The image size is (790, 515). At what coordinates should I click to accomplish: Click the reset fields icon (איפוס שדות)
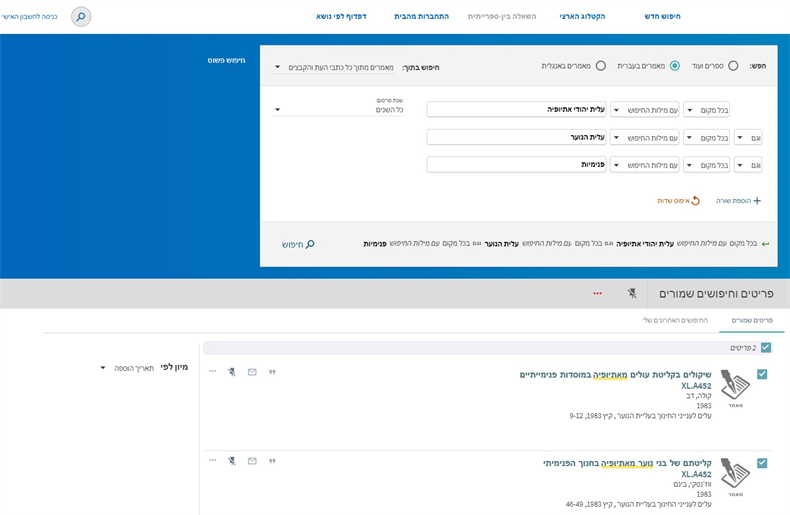tap(695, 201)
